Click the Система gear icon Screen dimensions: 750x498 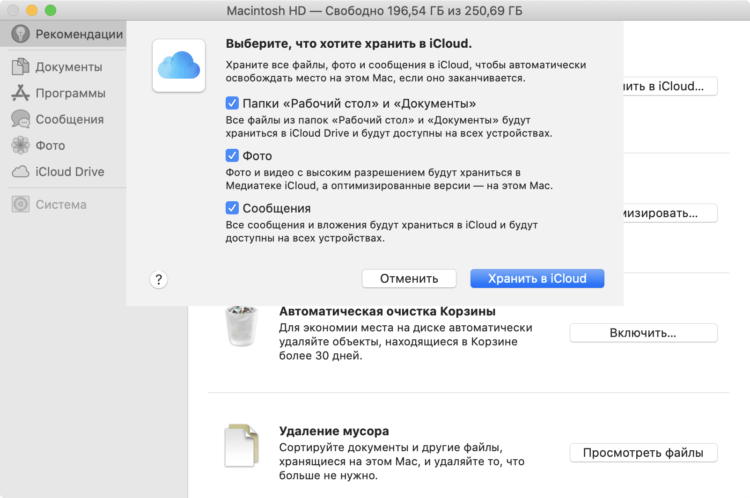coord(20,204)
